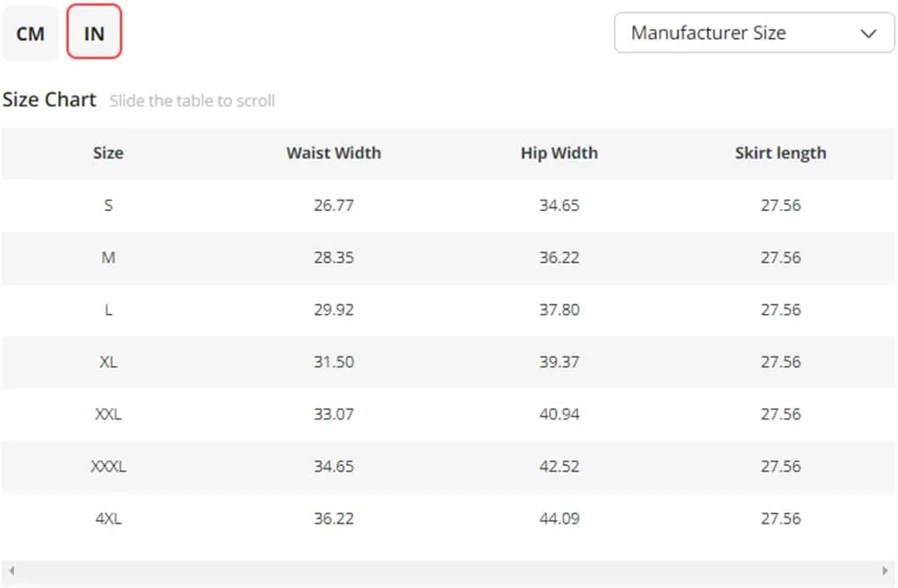Click the Waist Width column header
898x588 pixels.
tap(333, 153)
